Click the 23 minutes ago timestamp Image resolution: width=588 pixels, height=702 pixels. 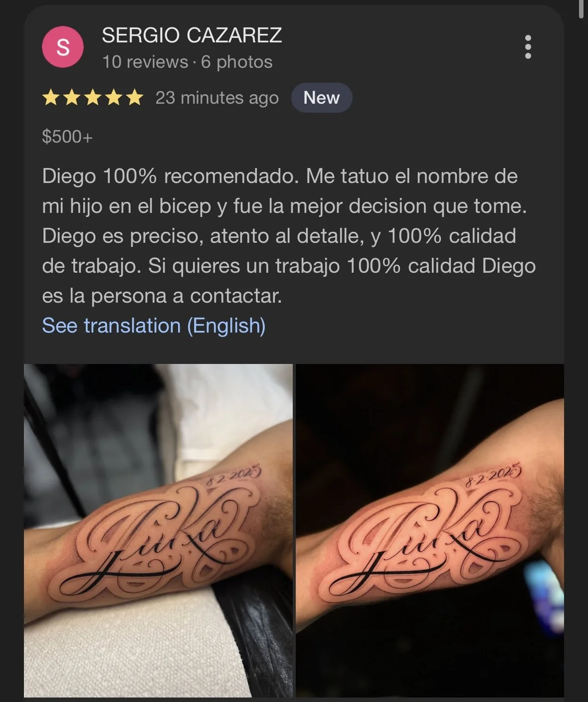[217, 98]
